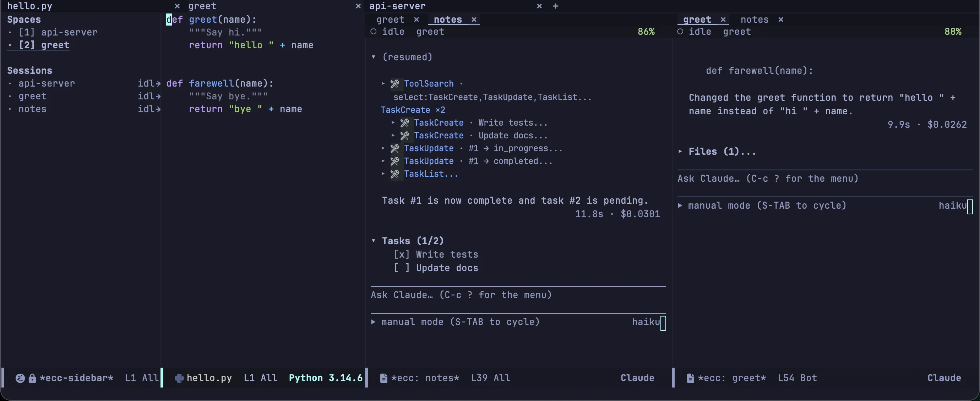Click the haiku model label in middle pane
The width and height of the screenshot is (980, 401).
[x=646, y=322]
